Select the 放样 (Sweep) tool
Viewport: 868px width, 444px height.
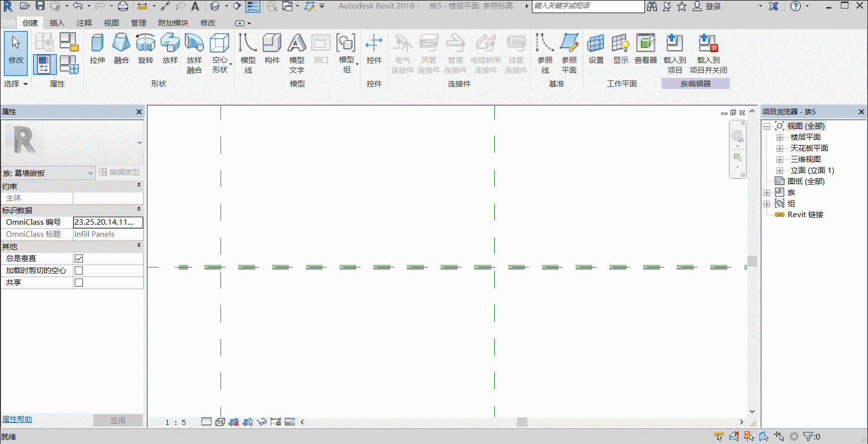tap(170, 48)
